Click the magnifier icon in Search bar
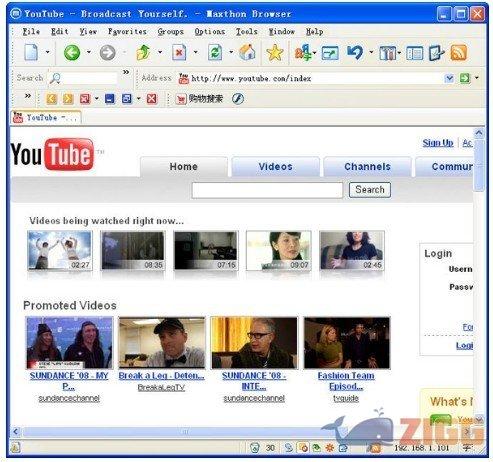The image size is (493, 462). point(55,78)
